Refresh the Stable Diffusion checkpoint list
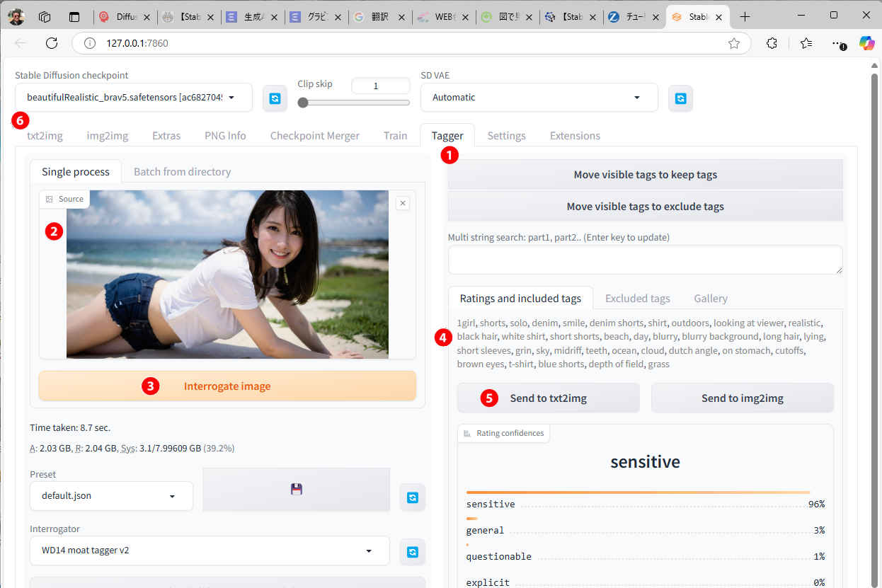Viewport: 882px width, 588px height. [x=275, y=98]
